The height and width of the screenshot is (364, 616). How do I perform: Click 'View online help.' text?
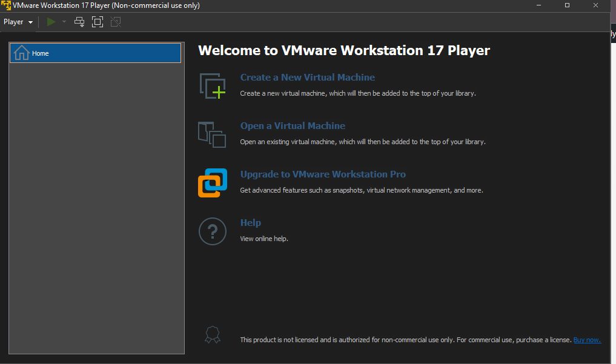(264, 239)
